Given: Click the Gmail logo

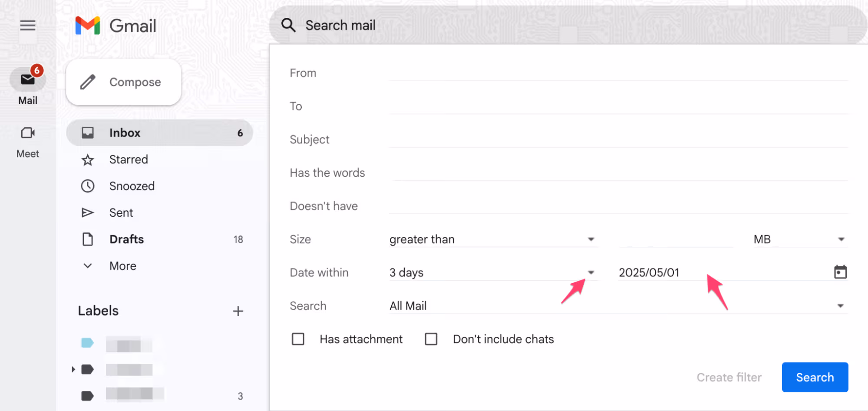Looking at the screenshot, I should (x=115, y=25).
